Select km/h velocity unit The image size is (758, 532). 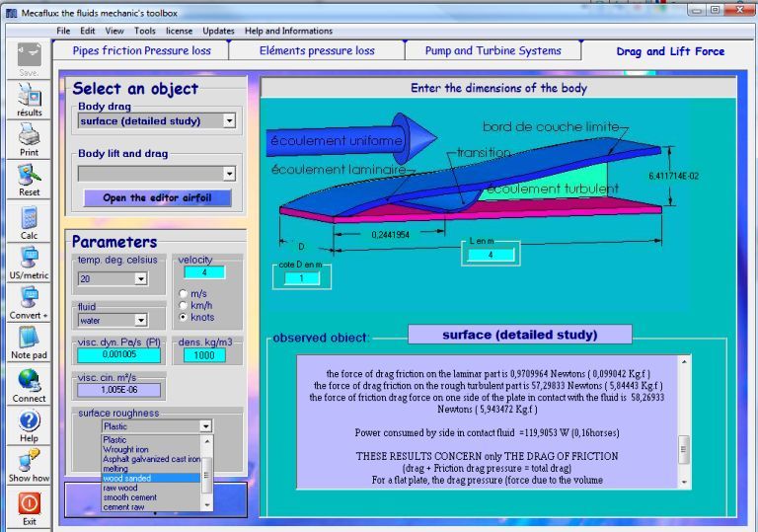click(183, 305)
